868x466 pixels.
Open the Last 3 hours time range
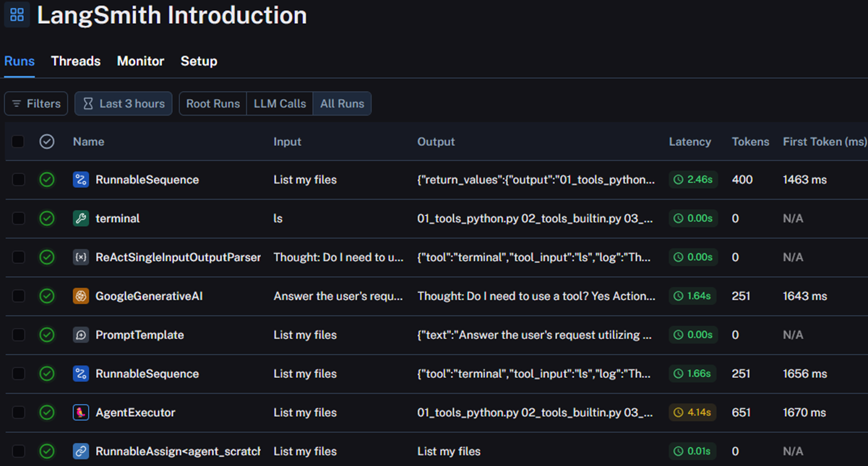(x=124, y=104)
